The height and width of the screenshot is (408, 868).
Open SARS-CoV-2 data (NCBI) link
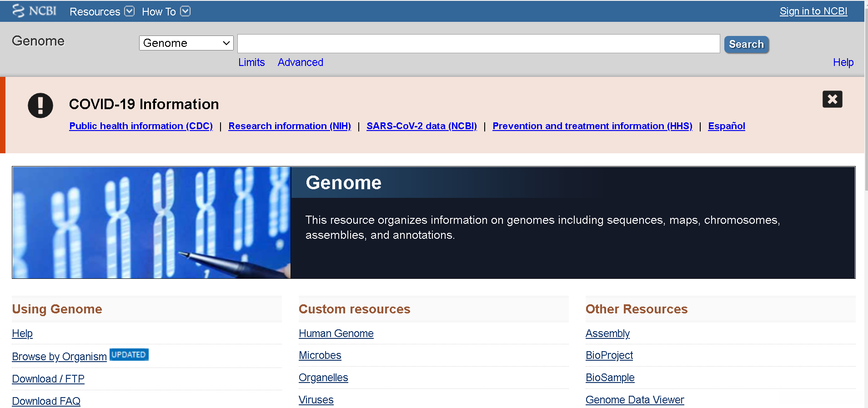[421, 126]
